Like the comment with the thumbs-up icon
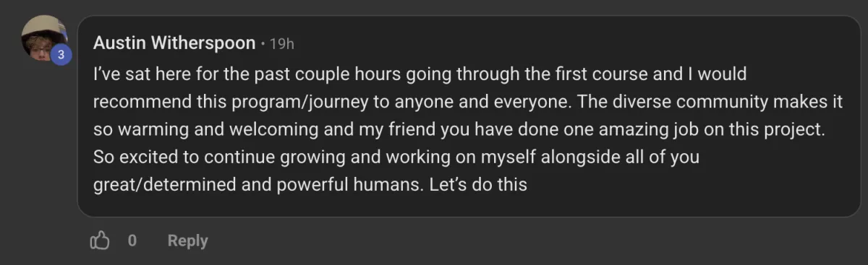This screenshot has width=868, height=265. [99, 240]
